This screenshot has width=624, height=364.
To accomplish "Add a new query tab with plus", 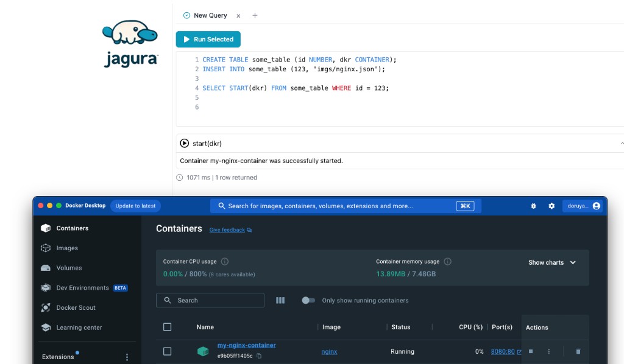I will coord(255,15).
